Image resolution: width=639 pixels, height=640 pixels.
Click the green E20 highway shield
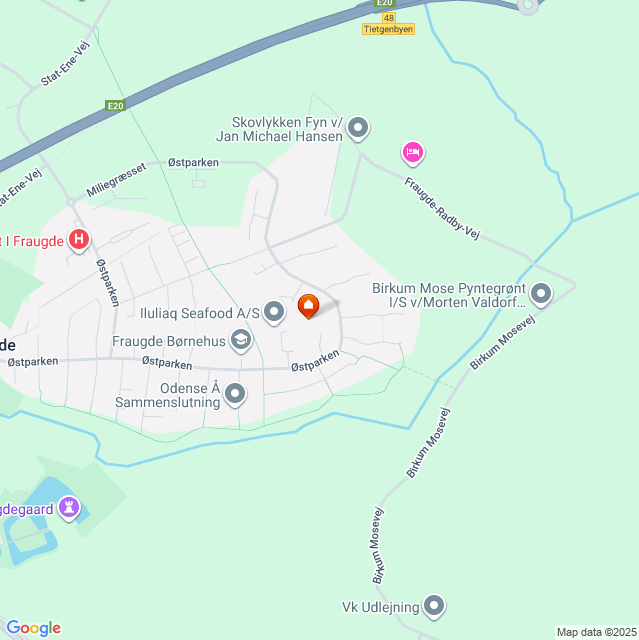[115, 106]
